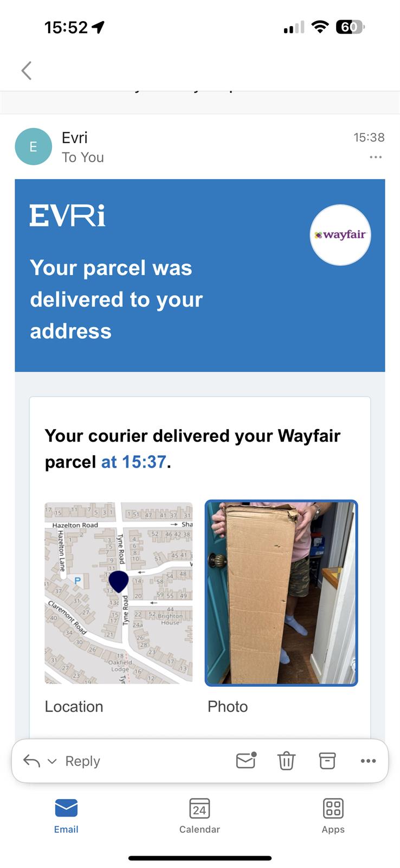Viewport: 400px width, 868px height.
Task: Tap the EVRi logo in banner
Action: pyautogui.click(x=67, y=215)
